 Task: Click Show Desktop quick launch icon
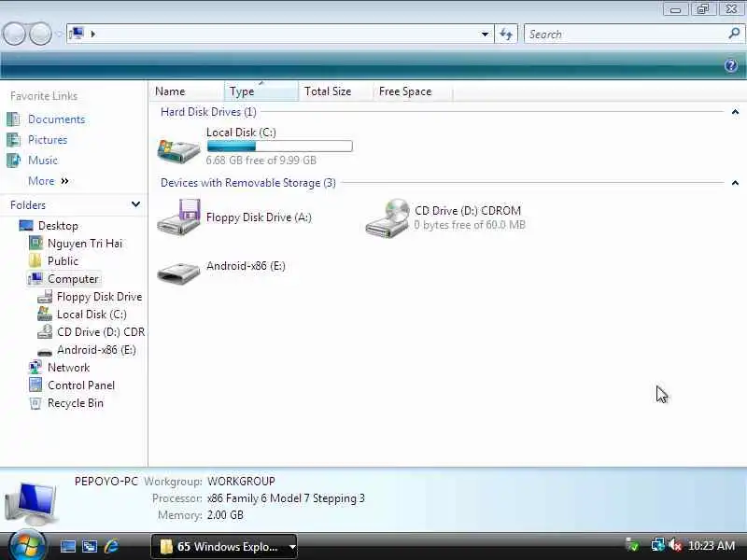(x=67, y=546)
